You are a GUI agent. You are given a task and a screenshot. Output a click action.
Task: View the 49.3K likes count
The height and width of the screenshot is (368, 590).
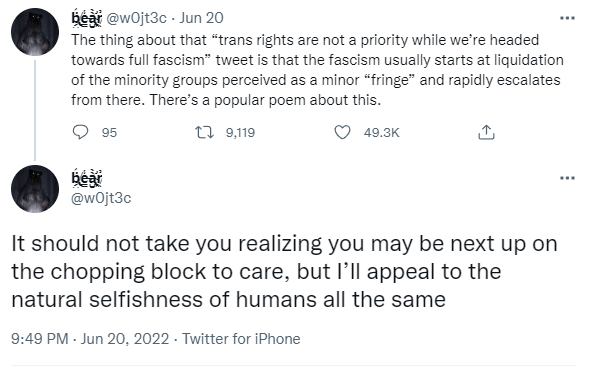(x=381, y=132)
